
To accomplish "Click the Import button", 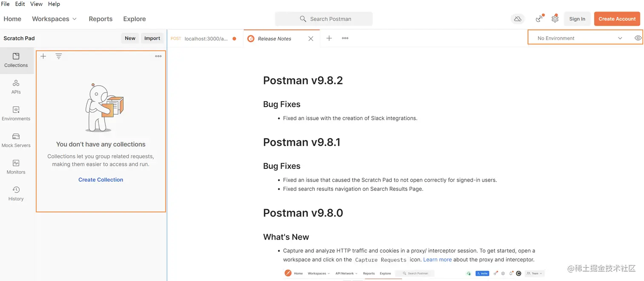I will [x=152, y=38].
